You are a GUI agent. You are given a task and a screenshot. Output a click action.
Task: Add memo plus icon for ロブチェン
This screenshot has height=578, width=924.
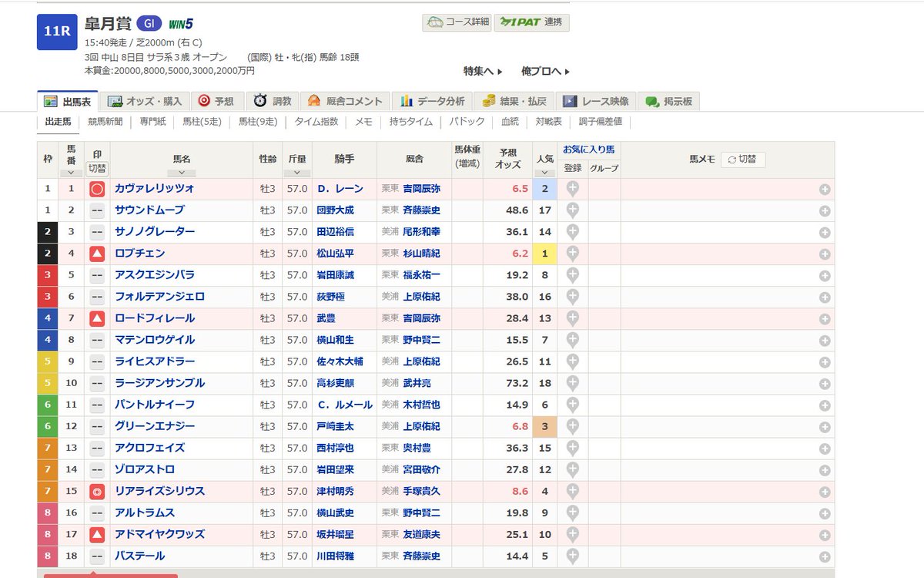(x=825, y=254)
